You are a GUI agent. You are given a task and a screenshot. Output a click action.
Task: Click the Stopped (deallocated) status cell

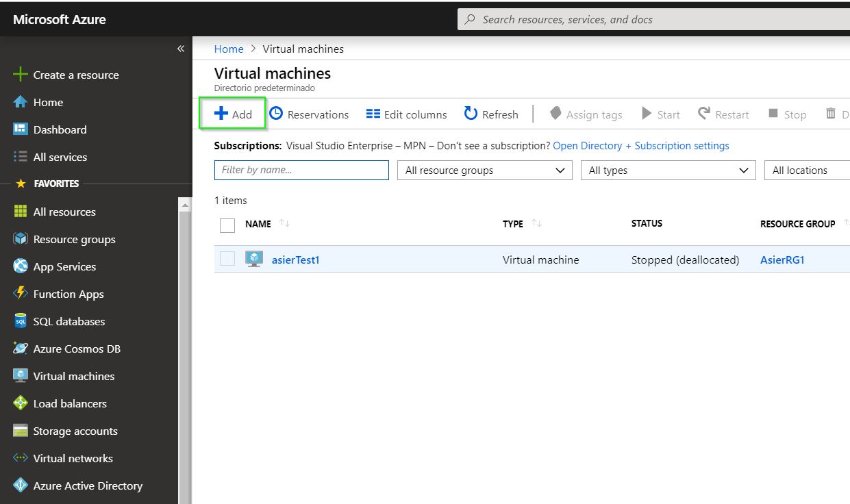tap(685, 260)
